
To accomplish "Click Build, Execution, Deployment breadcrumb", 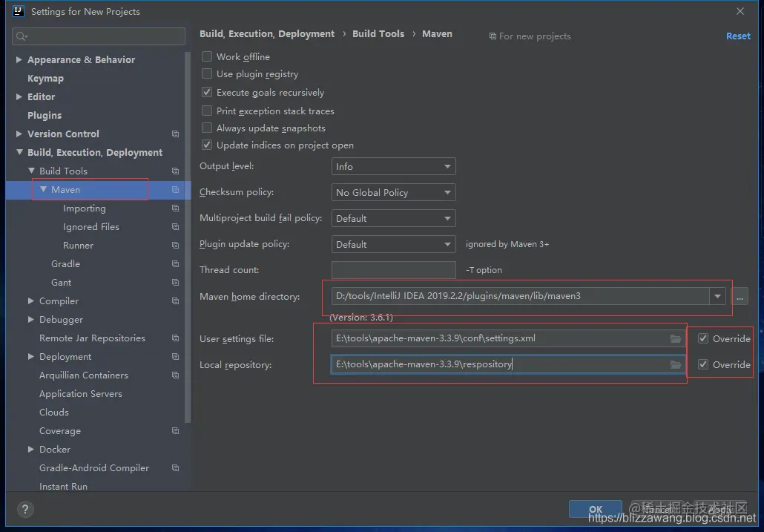I will [x=267, y=33].
